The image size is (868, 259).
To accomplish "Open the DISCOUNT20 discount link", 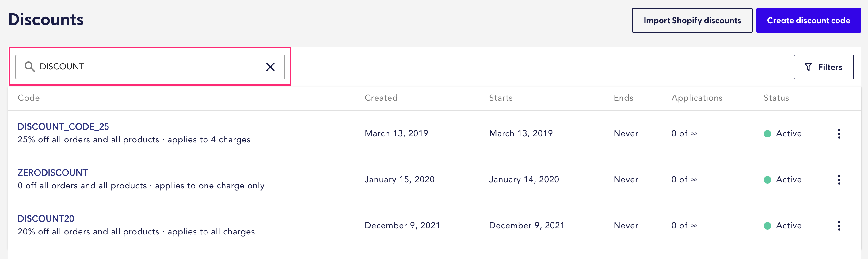I will (x=46, y=218).
